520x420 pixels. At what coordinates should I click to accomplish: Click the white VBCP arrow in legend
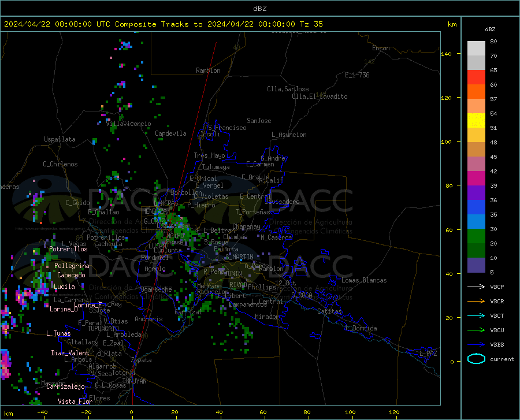point(476,287)
